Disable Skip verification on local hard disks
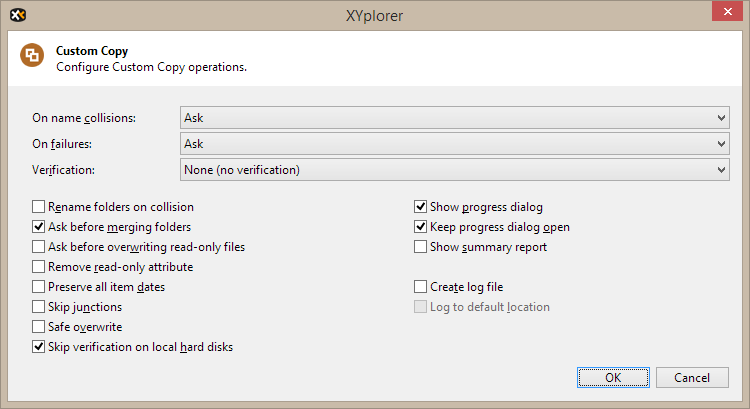This screenshot has width=750, height=409. click(39, 347)
